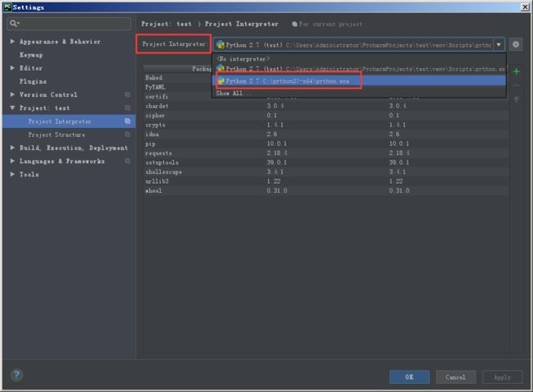Select the wheel package row
The height and width of the screenshot is (392, 533).
point(326,191)
